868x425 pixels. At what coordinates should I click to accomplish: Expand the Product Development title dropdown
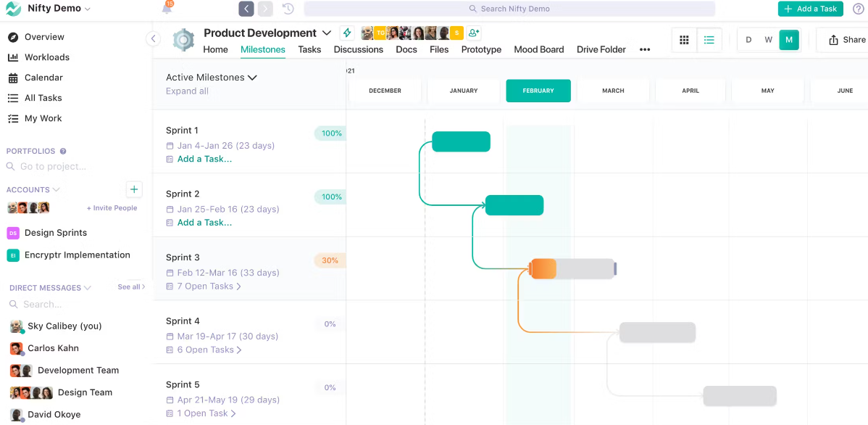pos(327,33)
